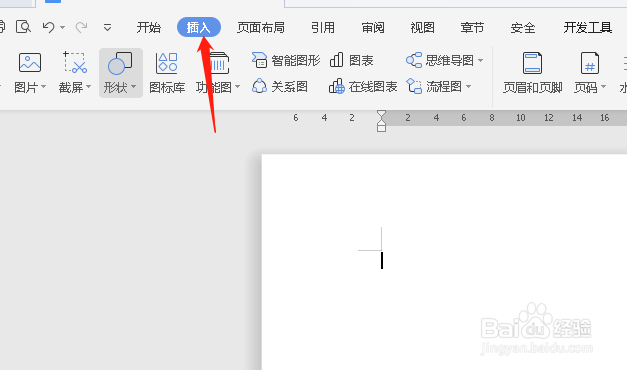Expand the 截屏 dropdown arrow

pos(88,87)
